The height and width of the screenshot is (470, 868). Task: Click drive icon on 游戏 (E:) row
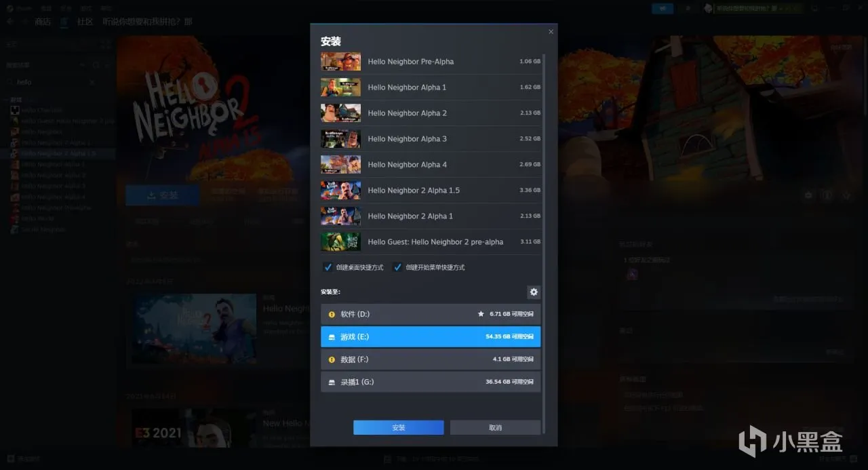tap(332, 336)
